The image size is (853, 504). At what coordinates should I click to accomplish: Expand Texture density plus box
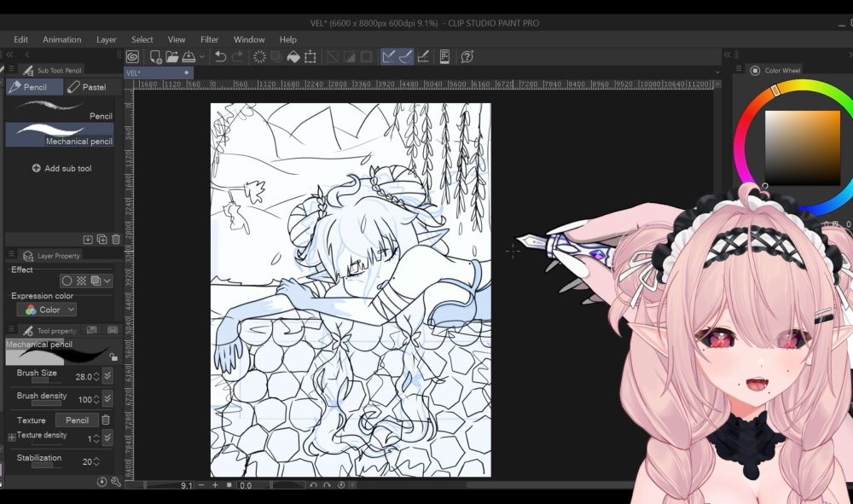pyautogui.click(x=11, y=437)
